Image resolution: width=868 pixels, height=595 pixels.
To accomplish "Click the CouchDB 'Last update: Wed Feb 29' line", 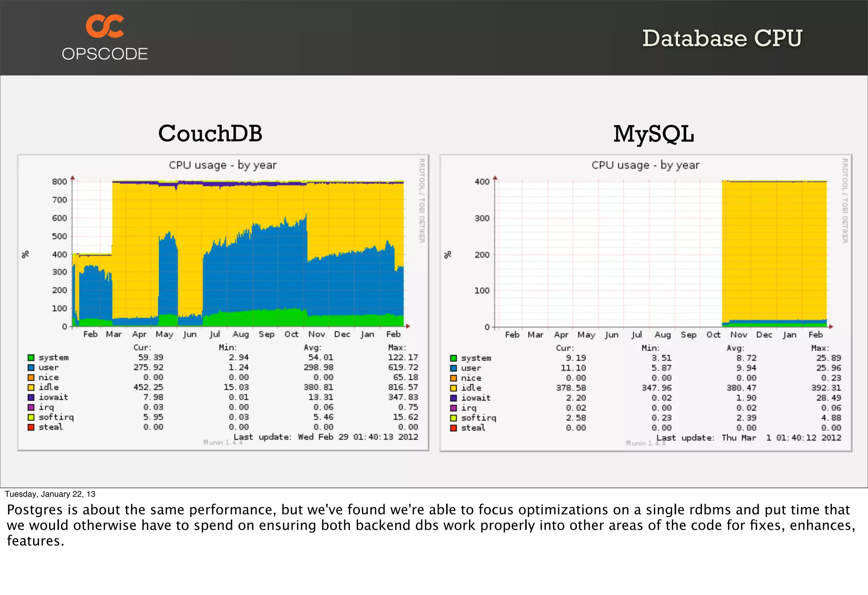I will click(326, 437).
